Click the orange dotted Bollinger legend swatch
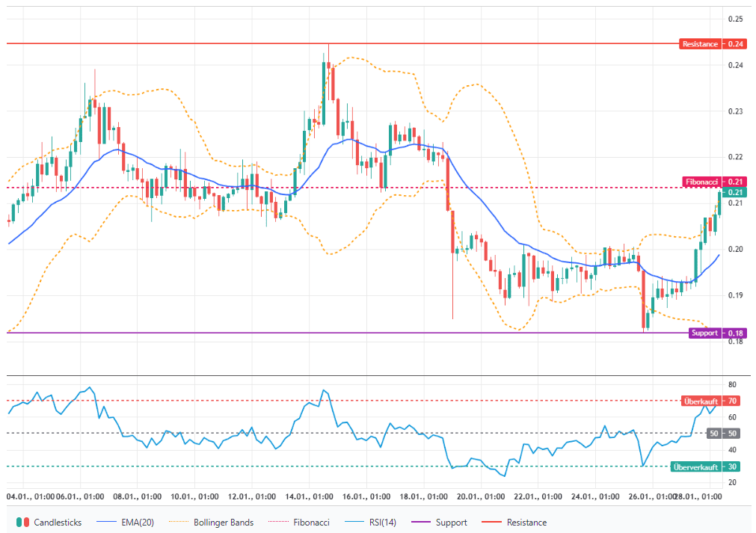This screenshot has height=533, width=756. pos(179,523)
